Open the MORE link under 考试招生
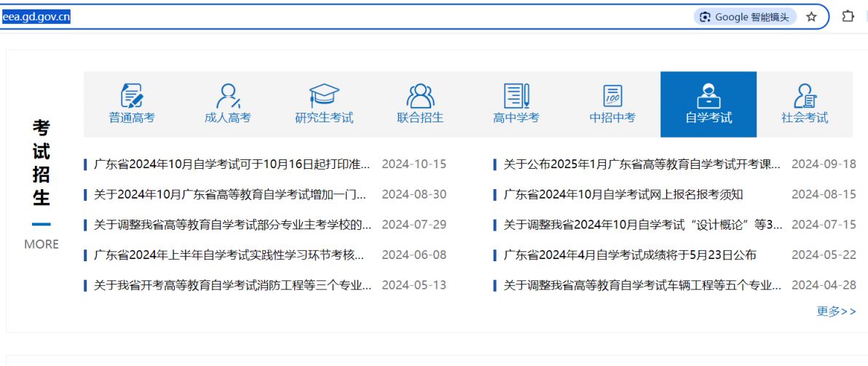868x366 pixels. (42, 244)
